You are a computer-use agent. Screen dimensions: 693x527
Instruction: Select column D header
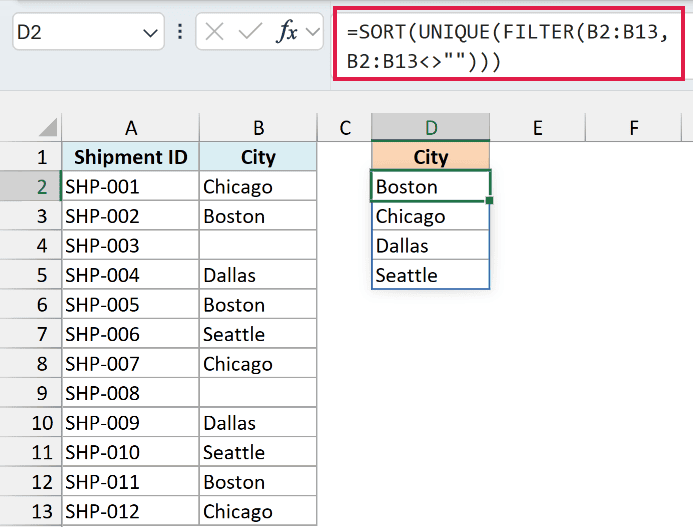tap(431, 128)
